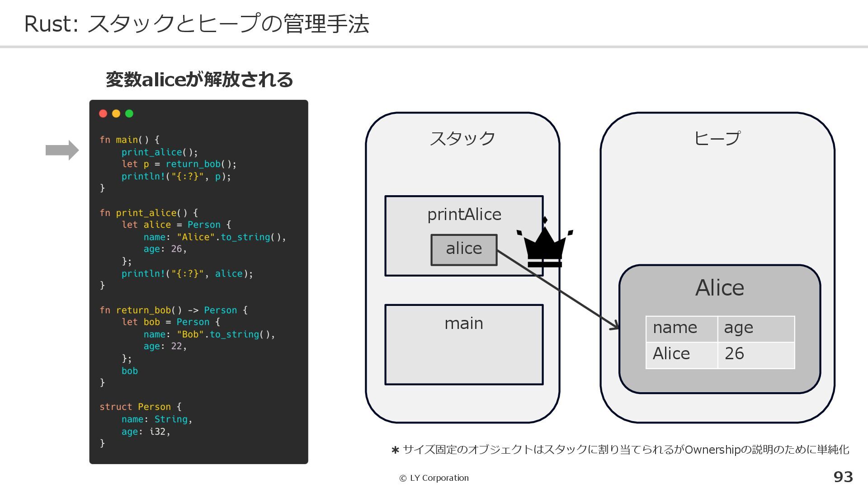This screenshot has width=868, height=488.
Task: Click the asterisk before the footnote text
Action: 395,450
